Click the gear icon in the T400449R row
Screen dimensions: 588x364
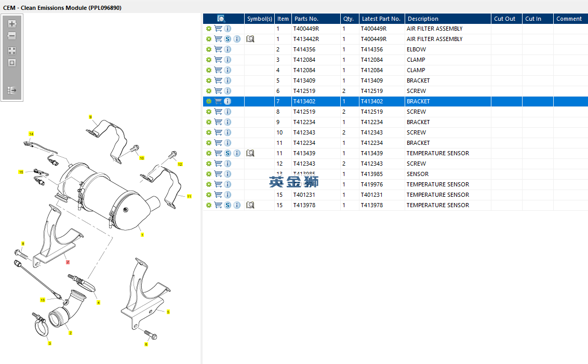click(x=209, y=29)
